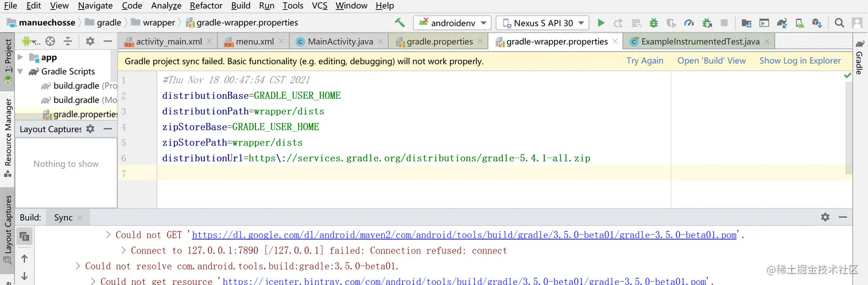Click manuechosse breadcrumb
Viewport: 868px width, 285px height.
point(41,23)
